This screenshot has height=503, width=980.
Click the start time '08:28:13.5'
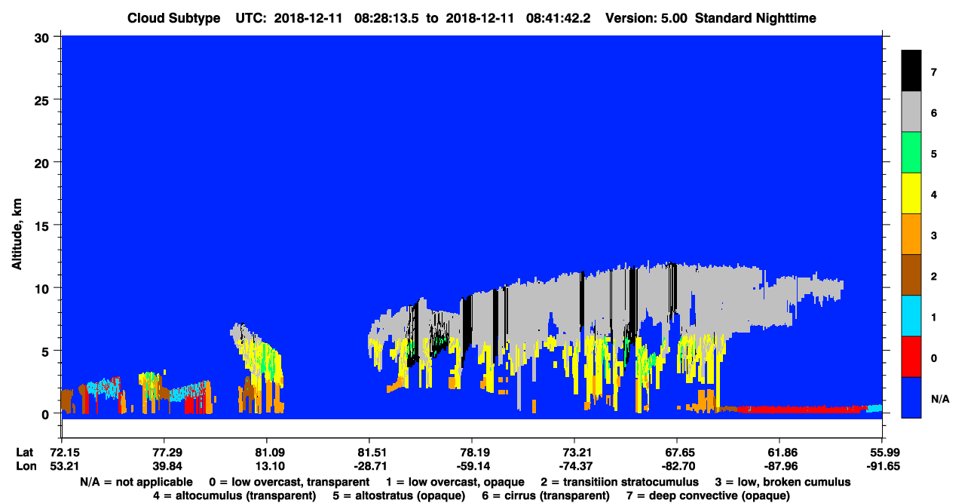(387, 18)
